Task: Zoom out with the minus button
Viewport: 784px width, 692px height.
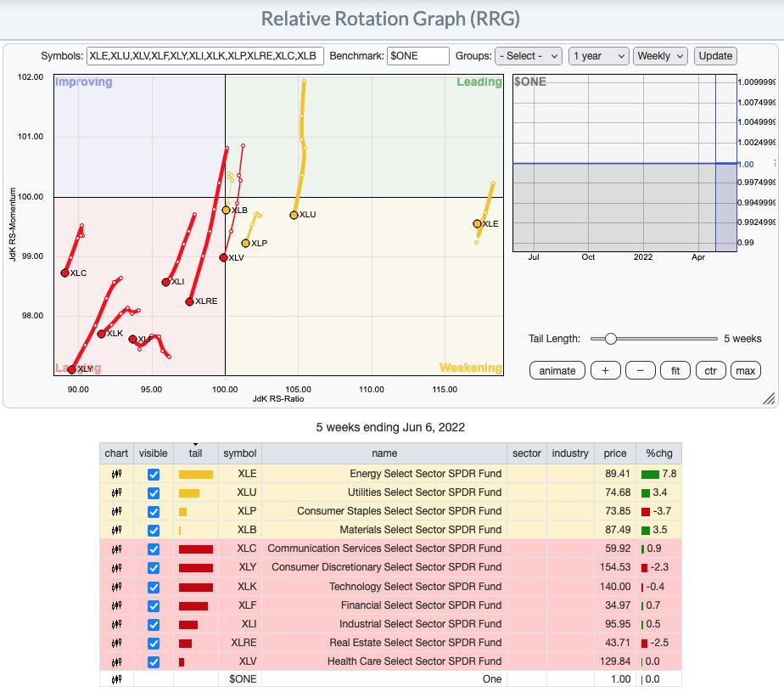Action: (x=640, y=371)
